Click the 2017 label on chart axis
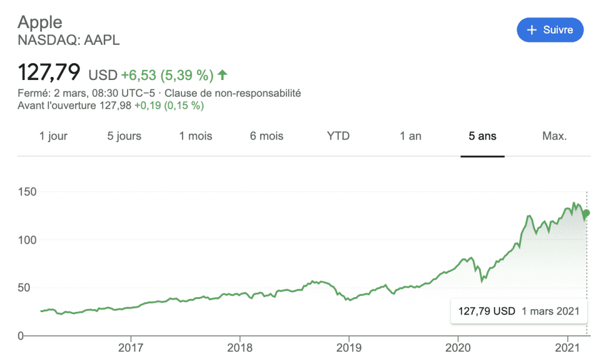 [x=131, y=347]
